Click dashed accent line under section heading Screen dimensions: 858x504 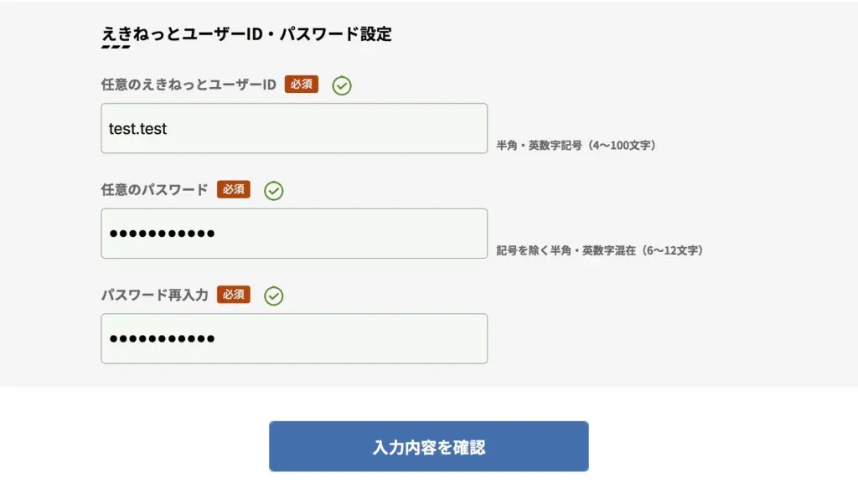point(116,47)
